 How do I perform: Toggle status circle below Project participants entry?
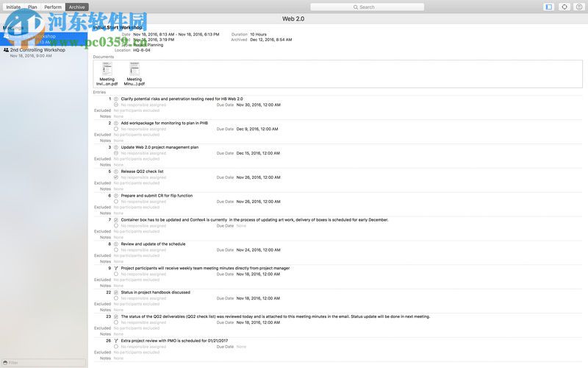pyautogui.click(x=116, y=274)
